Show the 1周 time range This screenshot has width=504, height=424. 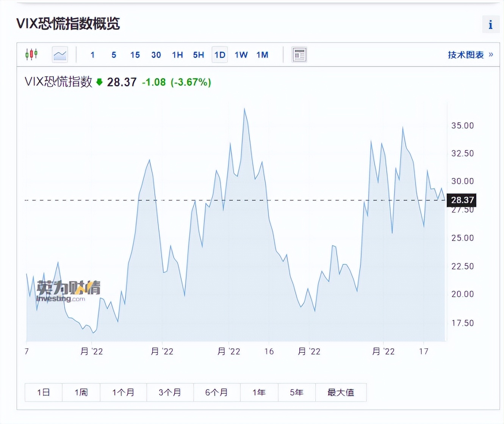[x=81, y=392]
